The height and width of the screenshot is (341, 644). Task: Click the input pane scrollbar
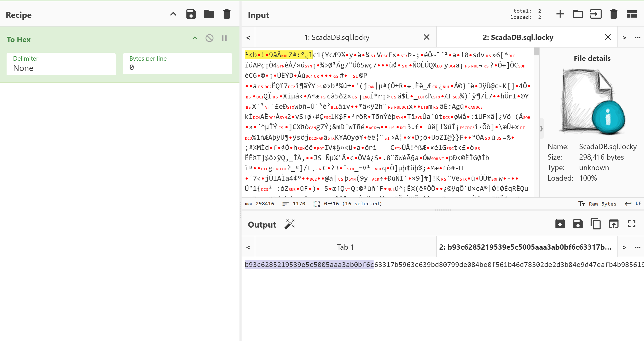[x=536, y=52]
